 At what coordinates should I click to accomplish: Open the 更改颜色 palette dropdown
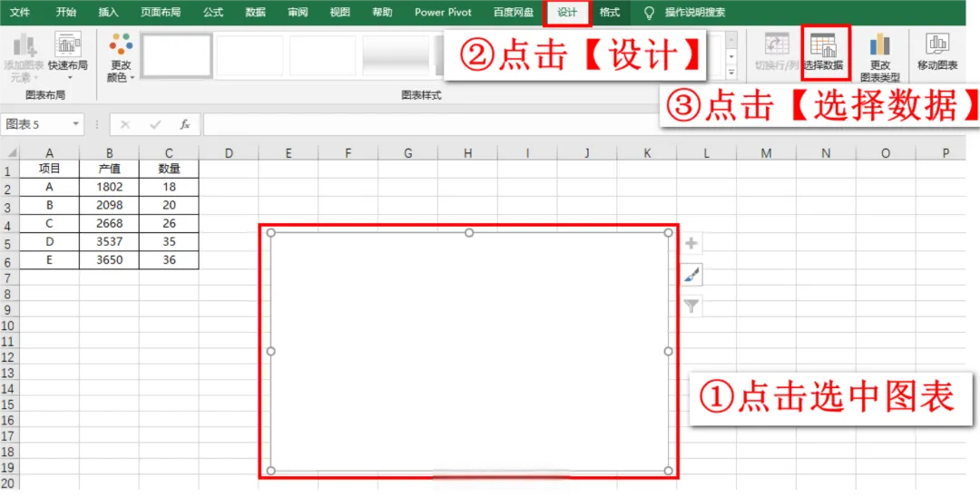click(121, 57)
